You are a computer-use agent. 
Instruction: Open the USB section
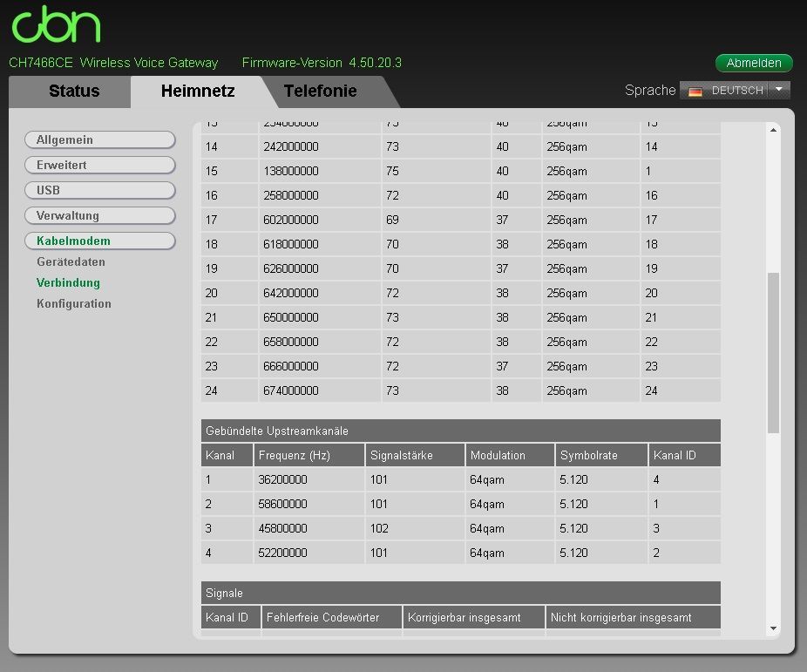pyautogui.click(x=100, y=190)
